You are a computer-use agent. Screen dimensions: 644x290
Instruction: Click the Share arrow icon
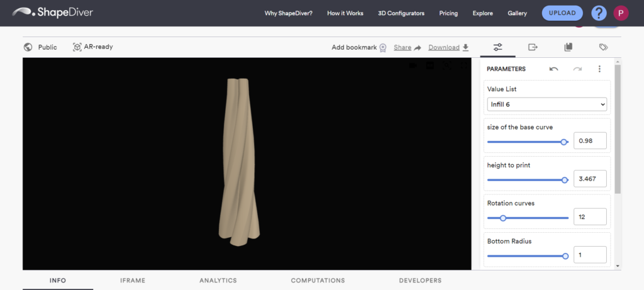tap(418, 48)
